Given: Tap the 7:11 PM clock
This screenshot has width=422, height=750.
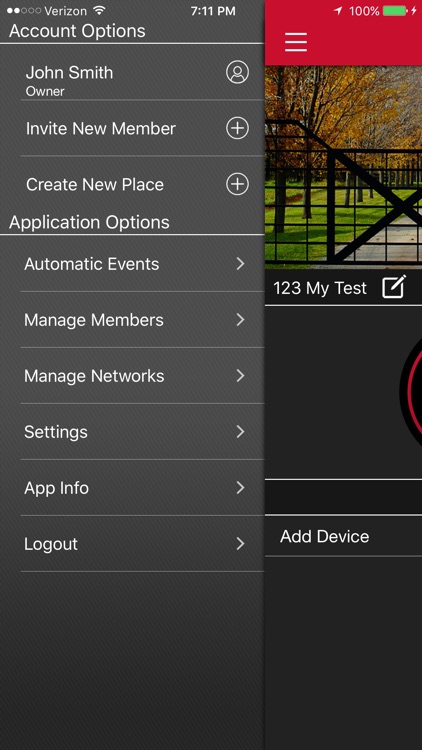Looking at the screenshot, I should point(213,11).
